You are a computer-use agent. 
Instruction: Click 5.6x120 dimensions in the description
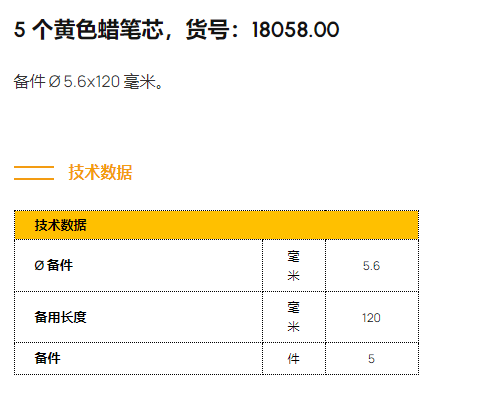click(x=92, y=82)
